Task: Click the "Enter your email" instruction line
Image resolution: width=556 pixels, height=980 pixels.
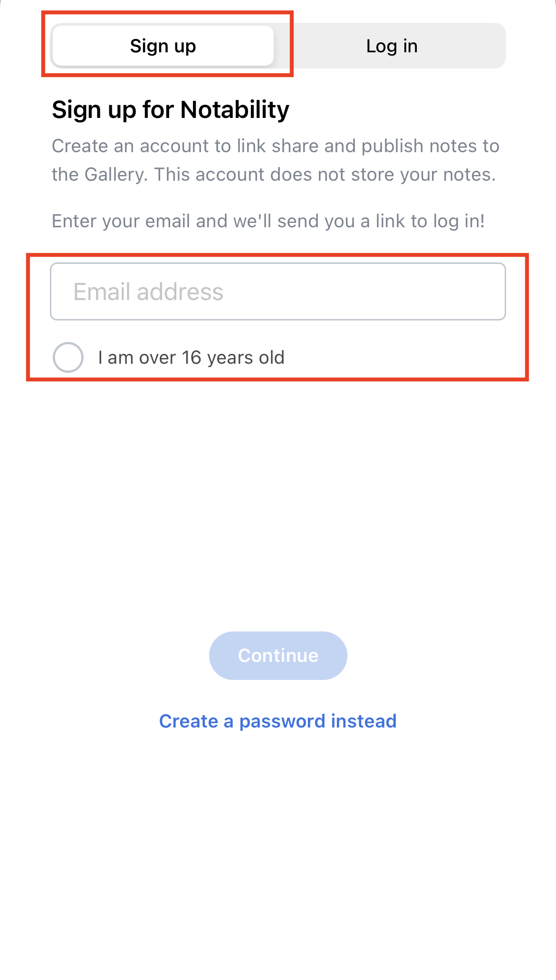Action: tap(268, 221)
